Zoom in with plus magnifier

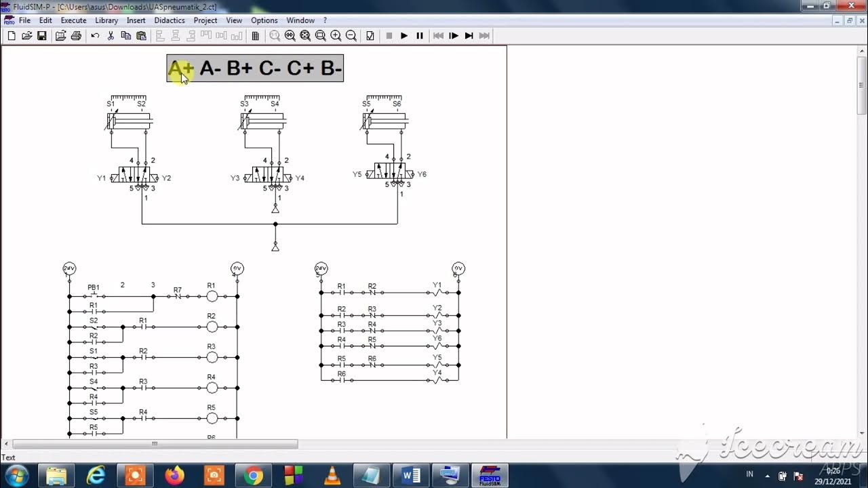(336, 36)
